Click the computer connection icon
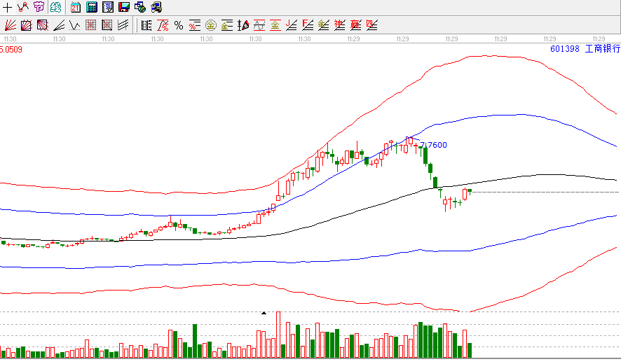The height and width of the screenshot is (364, 621). [156, 7]
